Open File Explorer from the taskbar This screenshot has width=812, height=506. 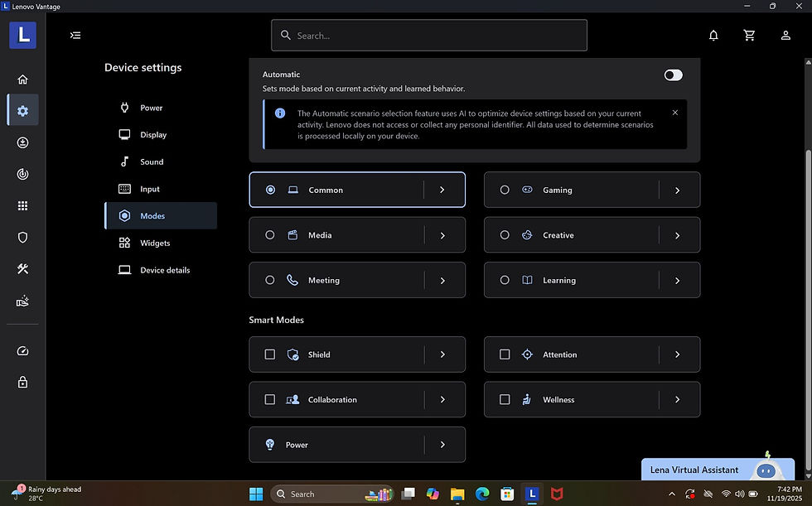457,494
